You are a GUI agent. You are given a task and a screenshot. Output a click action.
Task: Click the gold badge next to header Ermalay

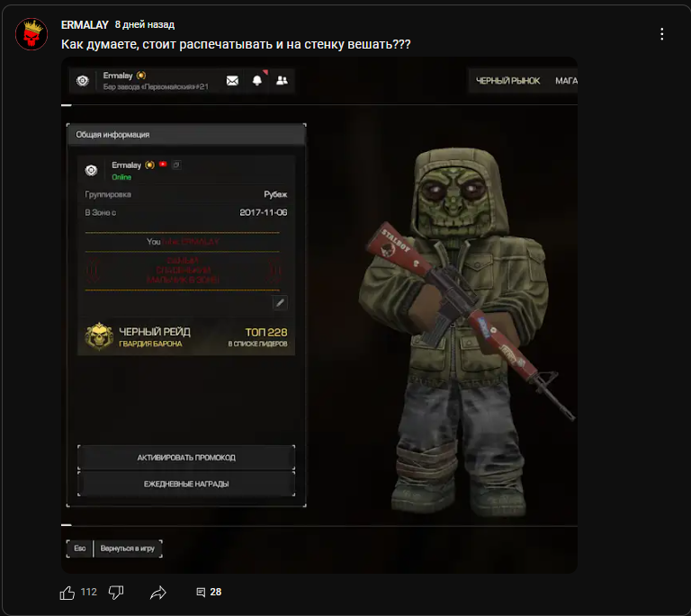141,76
